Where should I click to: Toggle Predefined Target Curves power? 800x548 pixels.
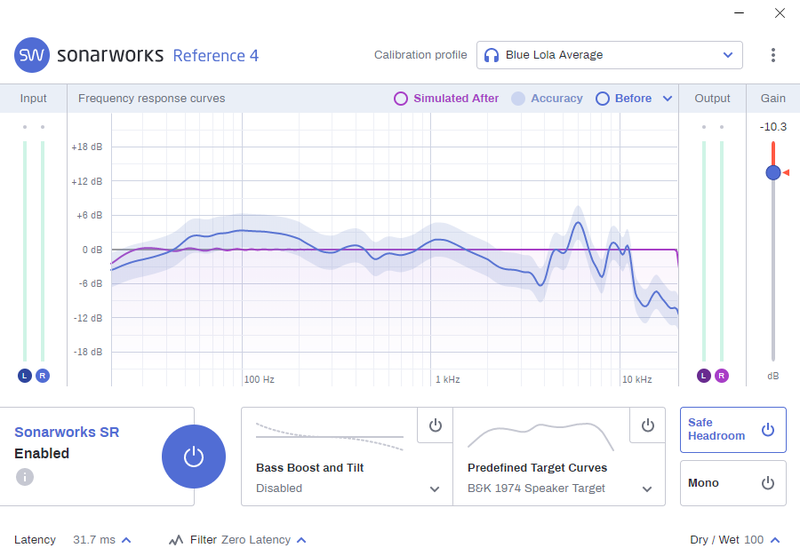[647, 425]
